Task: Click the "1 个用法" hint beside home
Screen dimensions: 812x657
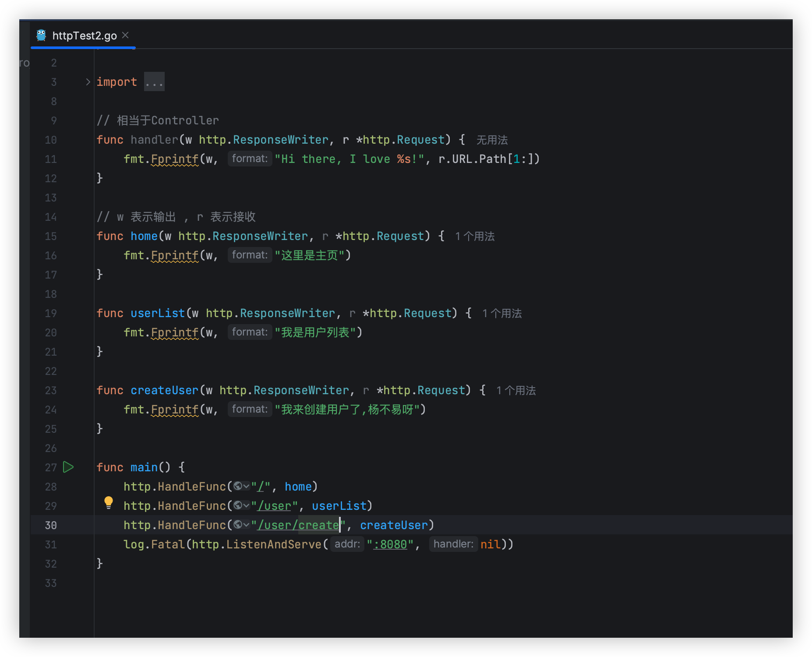Action: coord(475,237)
